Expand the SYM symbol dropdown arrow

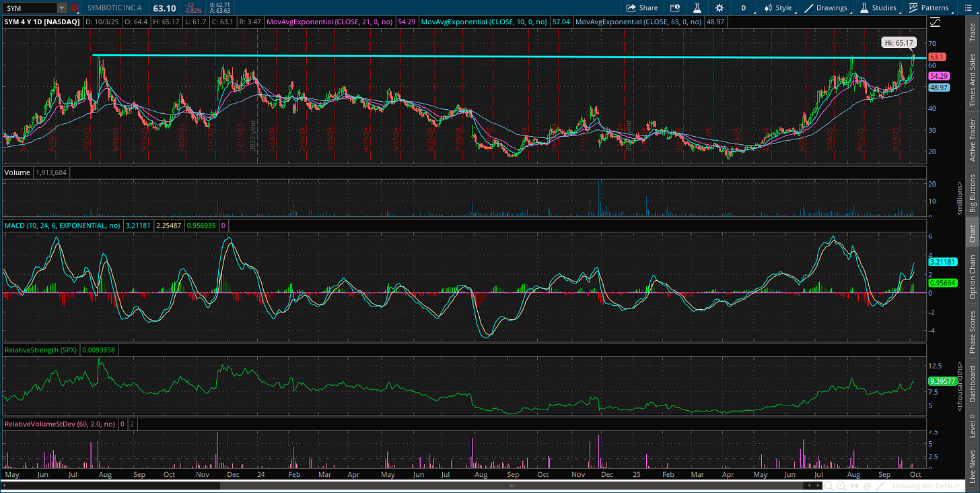coord(62,8)
